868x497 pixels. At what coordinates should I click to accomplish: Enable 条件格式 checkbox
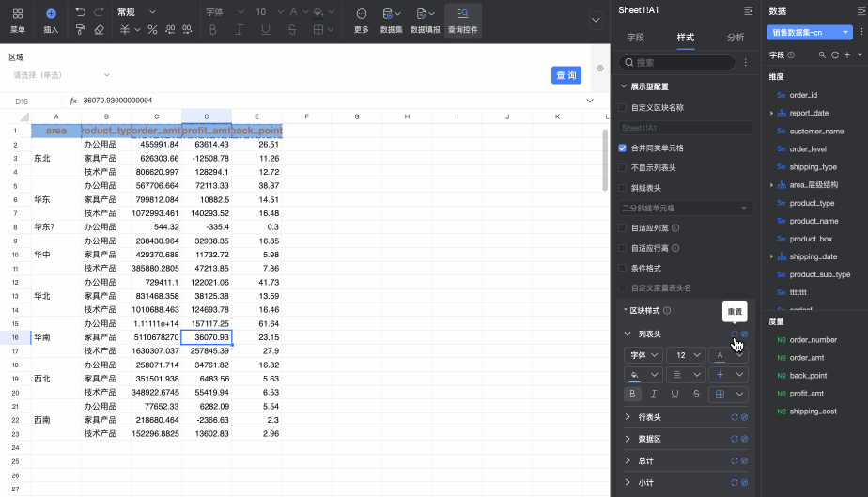(622, 269)
